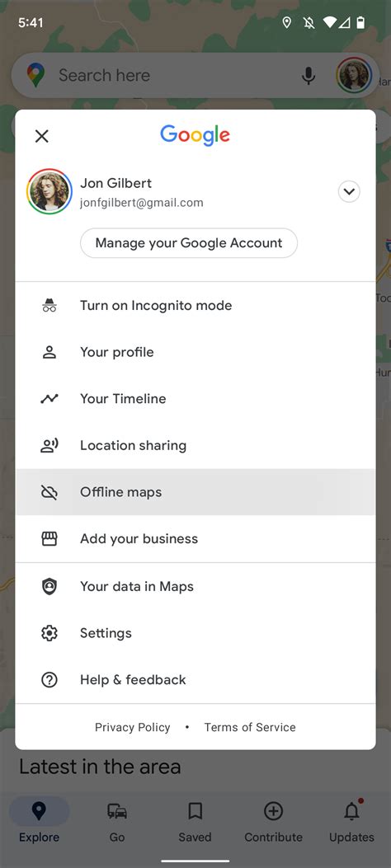Select Add your business

pos(195,538)
